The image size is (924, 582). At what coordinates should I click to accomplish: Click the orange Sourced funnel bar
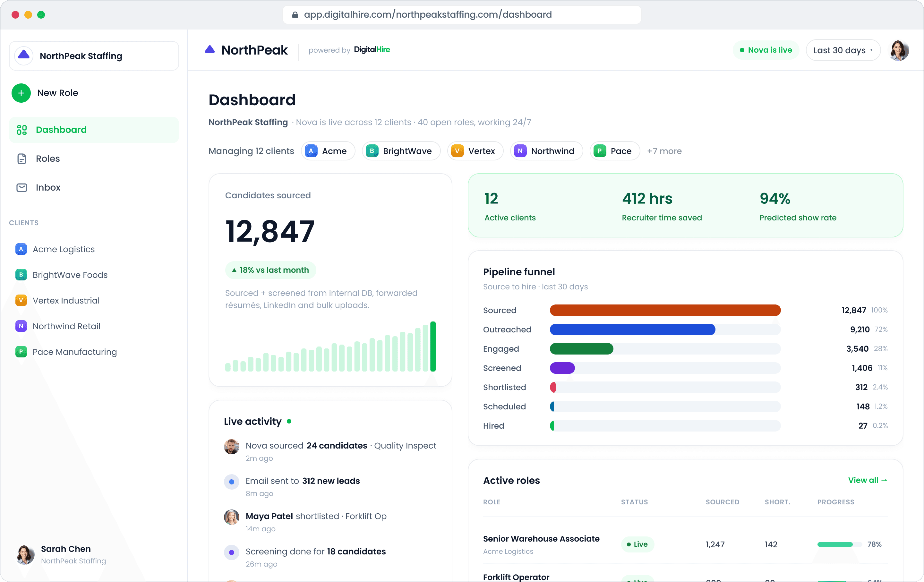(x=665, y=310)
